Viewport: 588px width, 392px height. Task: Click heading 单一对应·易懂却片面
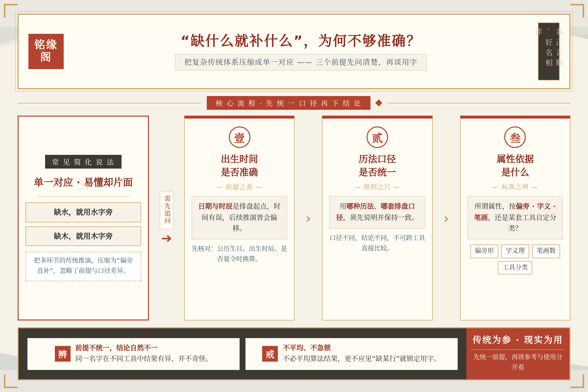point(83,182)
